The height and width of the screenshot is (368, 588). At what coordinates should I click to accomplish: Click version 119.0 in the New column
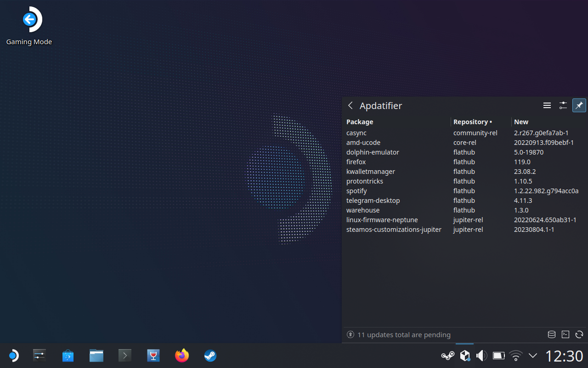(x=522, y=162)
